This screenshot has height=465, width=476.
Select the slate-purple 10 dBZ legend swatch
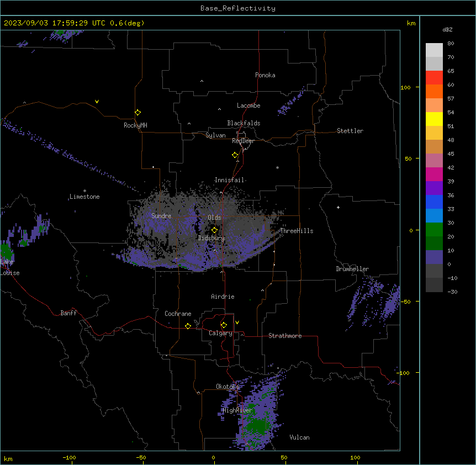tap(434, 257)
